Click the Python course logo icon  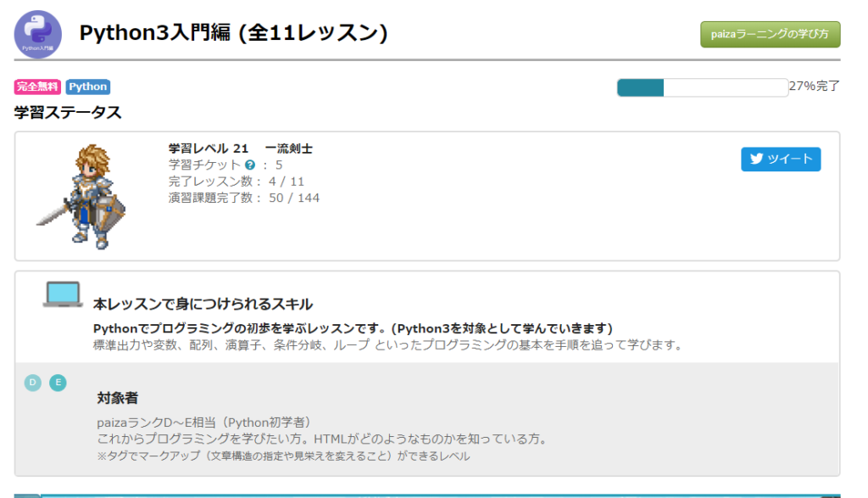[37, 34]
